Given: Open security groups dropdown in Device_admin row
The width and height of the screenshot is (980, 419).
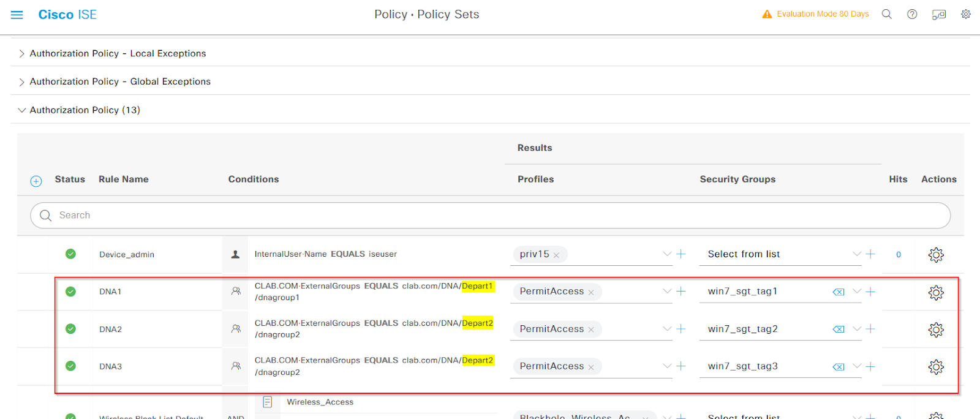Looking at the screenshot, I should (x=857, y=254).
